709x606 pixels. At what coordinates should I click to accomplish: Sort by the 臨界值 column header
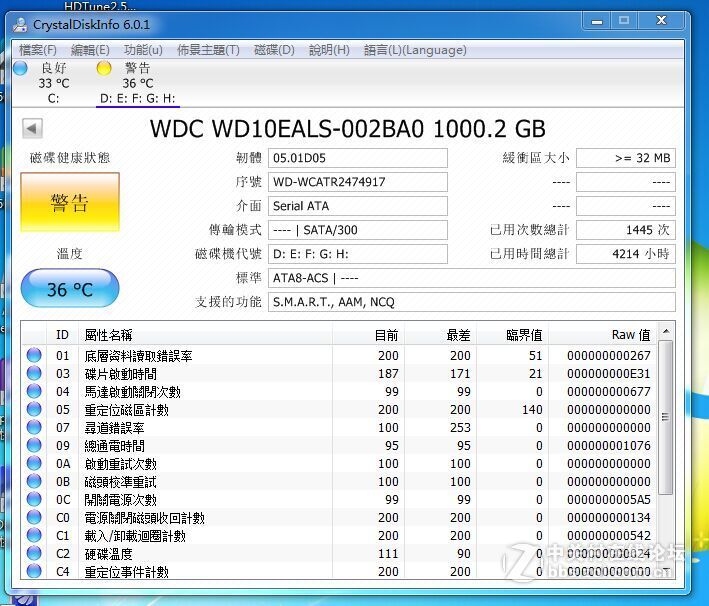click(512, 335)
